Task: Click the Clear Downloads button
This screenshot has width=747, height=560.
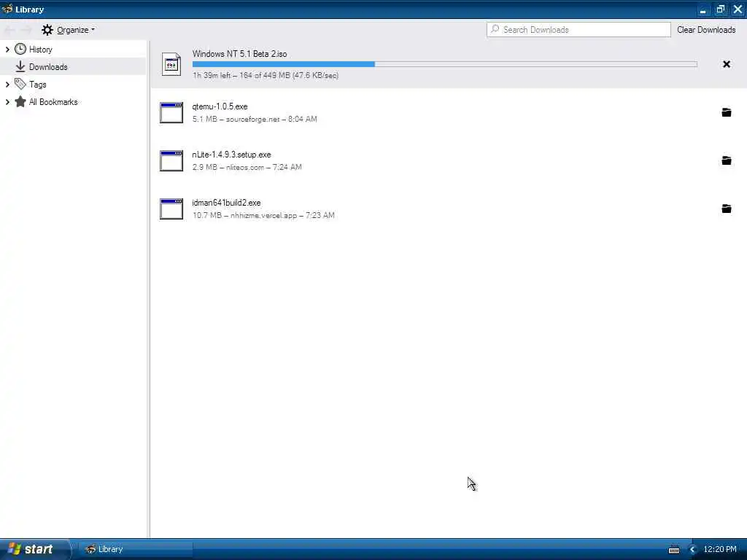Action: click(706, 29)
